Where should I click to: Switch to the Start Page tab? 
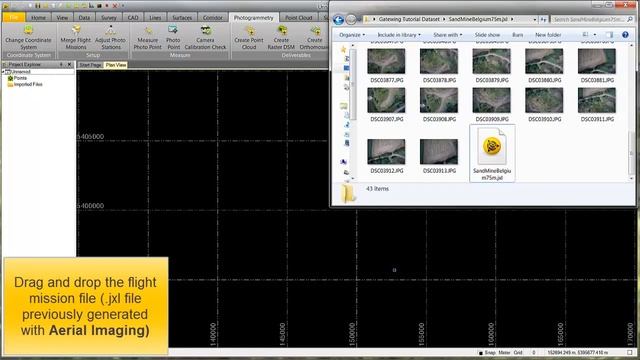[90, 65]
